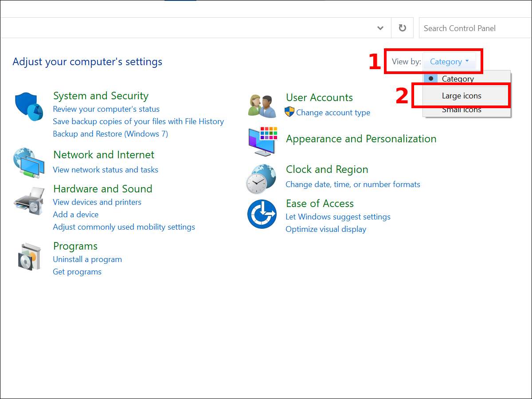
Task: Click the refresh button in address bar
Action: click(x=402, y=28)
